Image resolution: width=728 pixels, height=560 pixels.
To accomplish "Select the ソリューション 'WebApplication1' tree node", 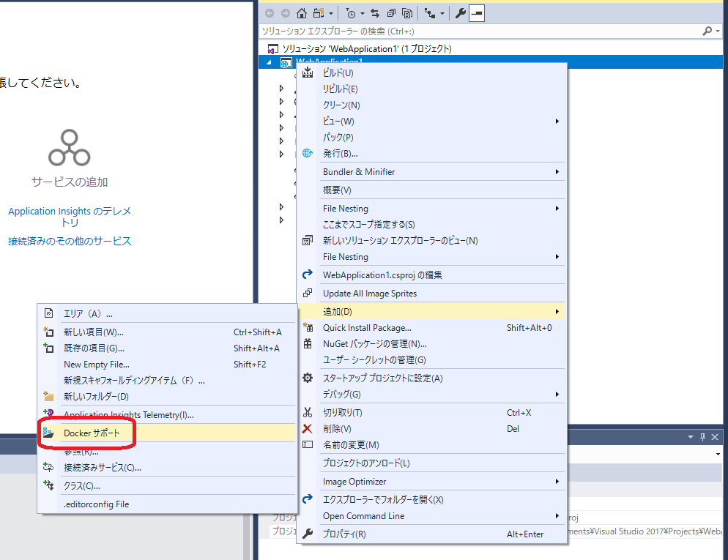I will tap(367, 48).
